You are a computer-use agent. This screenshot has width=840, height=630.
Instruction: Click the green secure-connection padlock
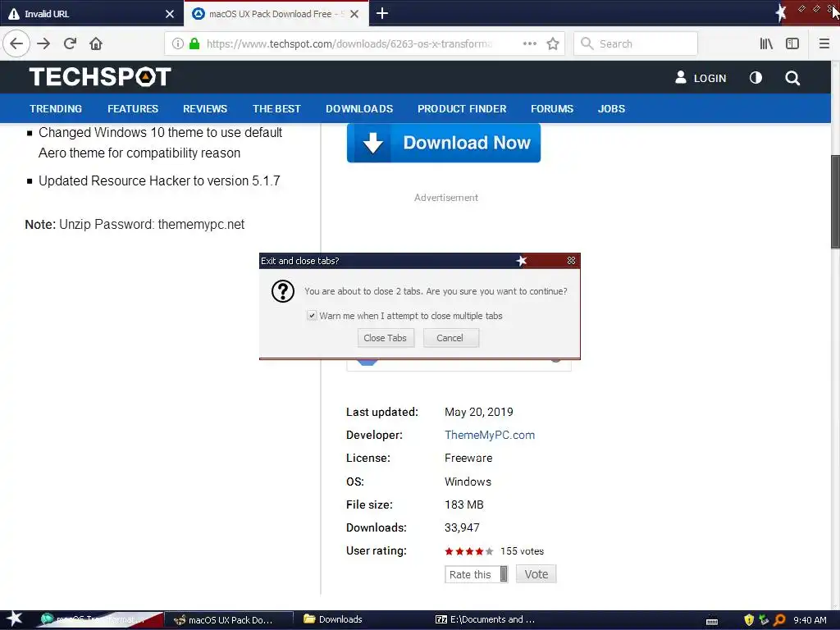pos(194,43)
